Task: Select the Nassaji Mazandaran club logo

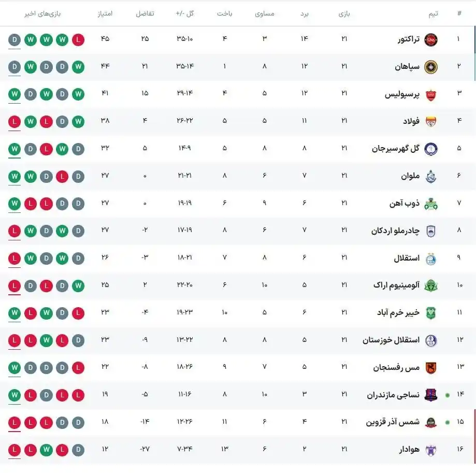Action: (430, 395)
